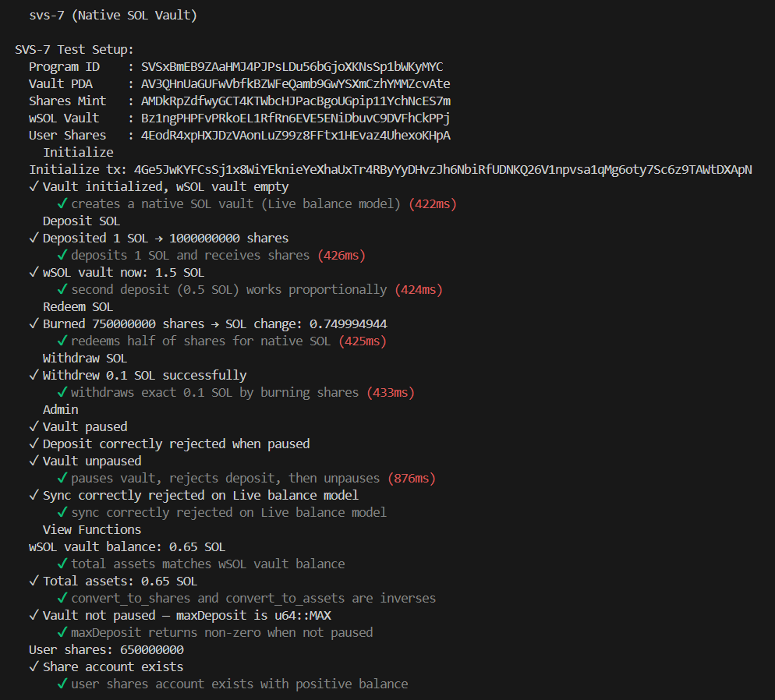Screen dimensions: 775x700
Task: Click the 'svs-7 (Native SOL Vault)' heading
Action: [x=113, y=16]
